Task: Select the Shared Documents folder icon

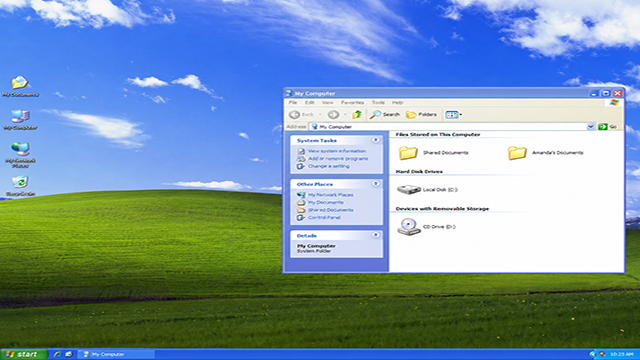Action: 408,153
